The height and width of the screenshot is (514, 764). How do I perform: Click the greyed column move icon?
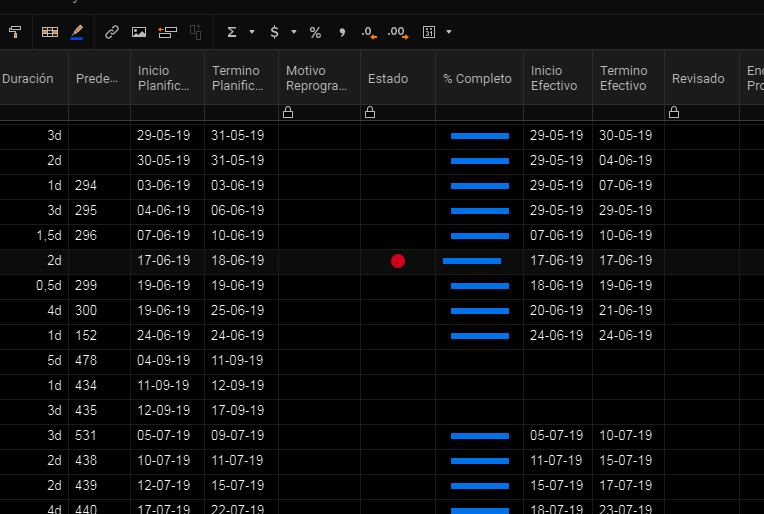[x=195, y=32]
